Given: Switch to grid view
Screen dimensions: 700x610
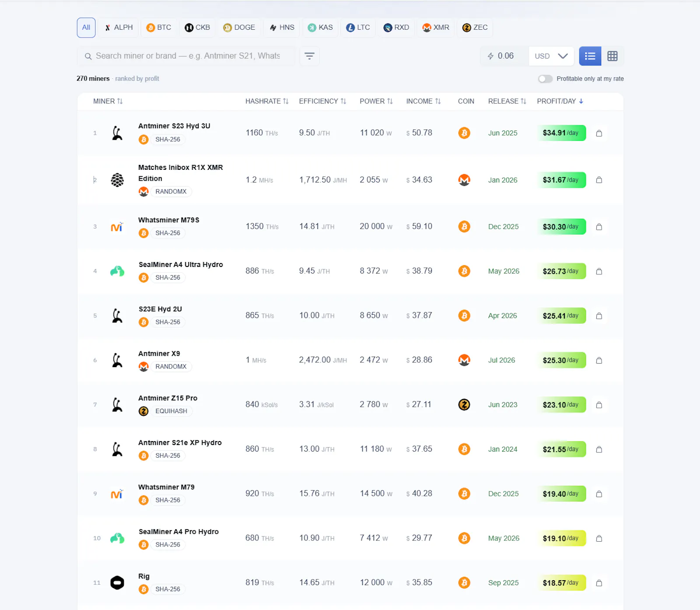Looking at the screenshot, I should 612,56.
